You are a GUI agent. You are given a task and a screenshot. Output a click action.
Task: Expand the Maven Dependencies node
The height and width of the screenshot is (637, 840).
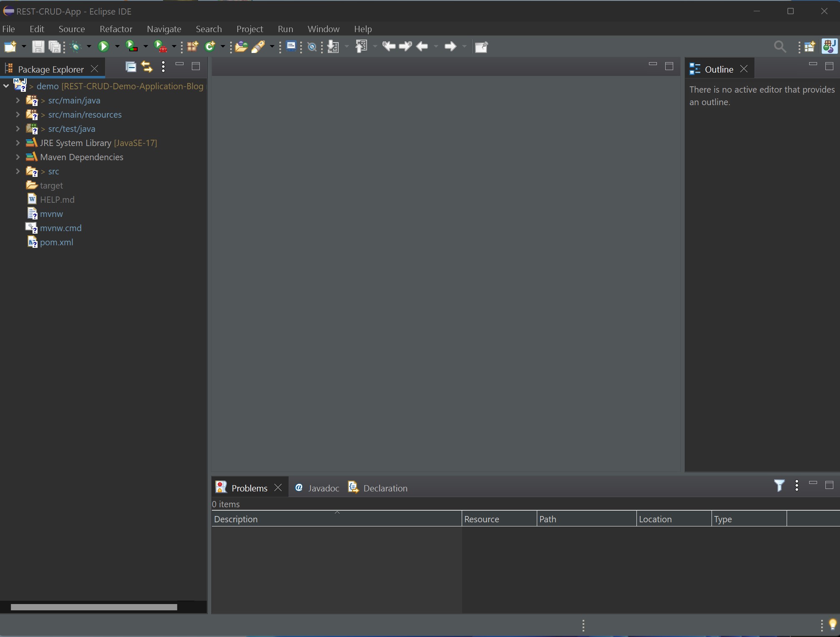(18, 157)
